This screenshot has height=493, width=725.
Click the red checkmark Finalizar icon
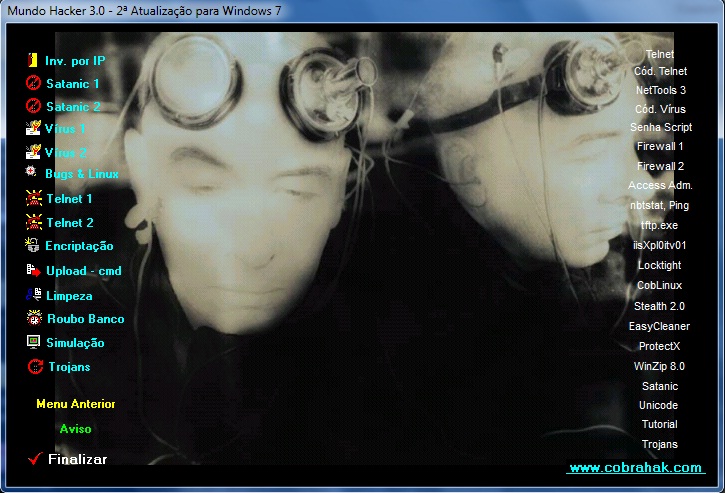pyautogui.click(x=35, y=458)
